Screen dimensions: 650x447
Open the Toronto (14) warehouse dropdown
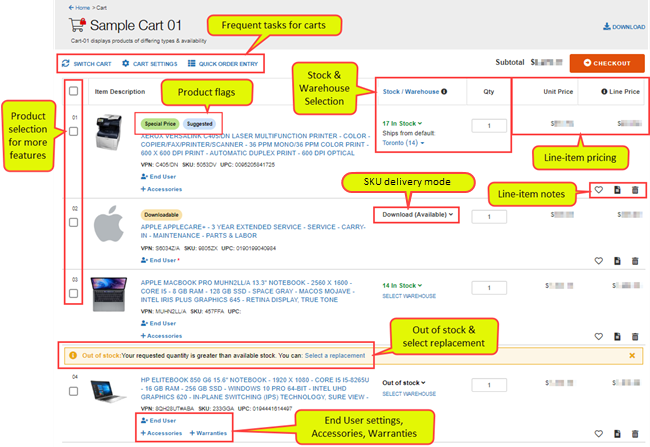(x=403, y=143)
